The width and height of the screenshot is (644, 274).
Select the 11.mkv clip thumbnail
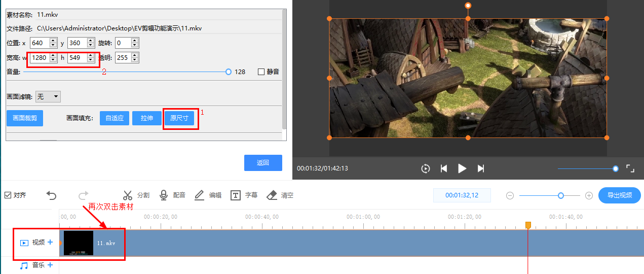pos(79,243)
